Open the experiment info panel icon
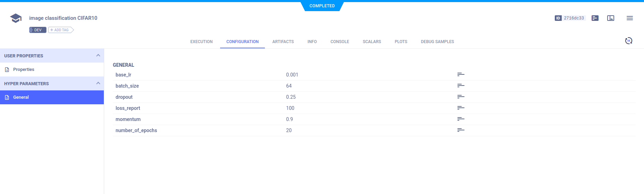This screenshot has width=644, height=194. [611, 18]
